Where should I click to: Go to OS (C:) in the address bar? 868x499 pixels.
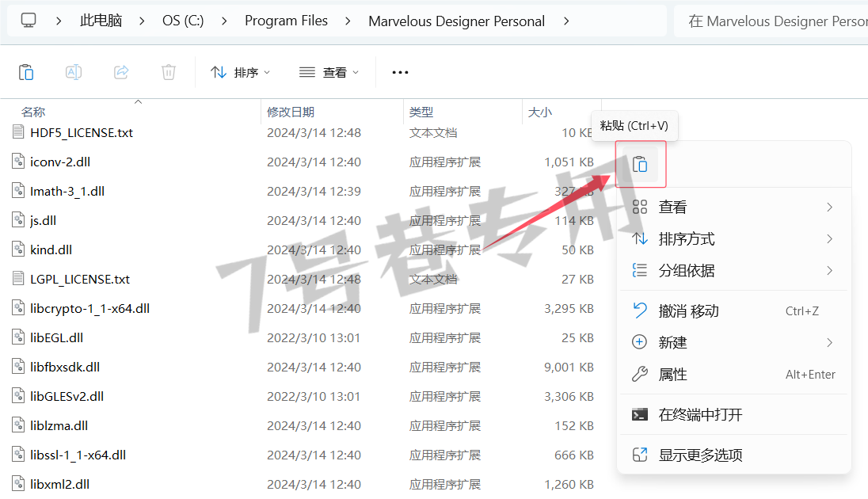coord(183,21)
